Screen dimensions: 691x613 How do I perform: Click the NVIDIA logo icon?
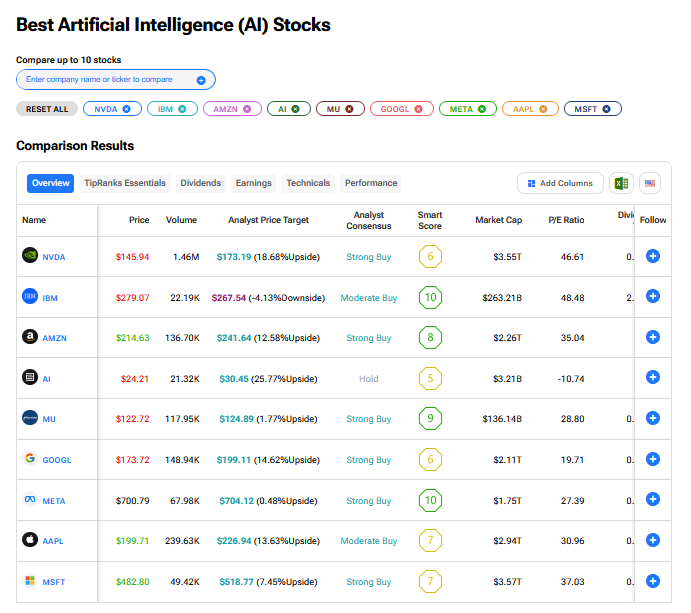point(30,255)
